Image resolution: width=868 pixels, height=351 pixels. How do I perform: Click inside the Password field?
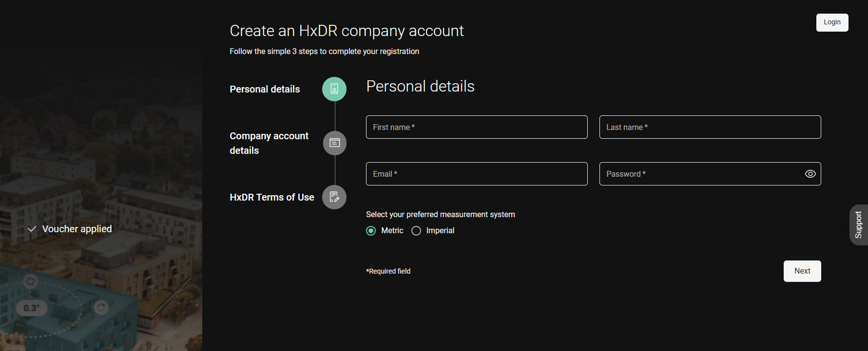(x=699, y=174)
